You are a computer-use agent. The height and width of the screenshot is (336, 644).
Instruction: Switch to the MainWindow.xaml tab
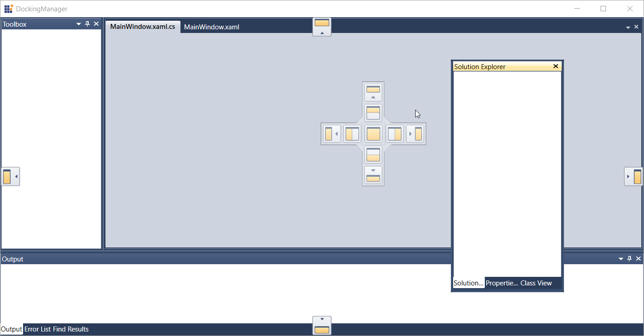point(212,27)
